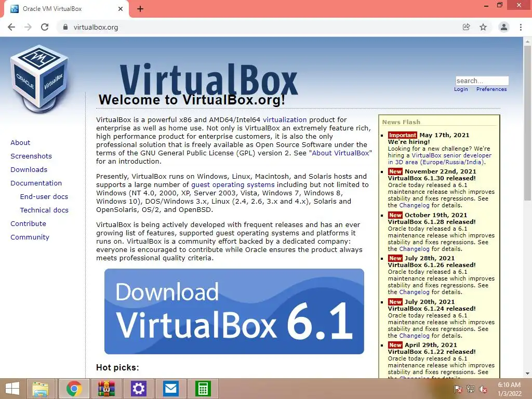The width and height of the screenshot is (532, 399).
Task: Go to Screenshots in the sidebar
Action: pos(31,156)
